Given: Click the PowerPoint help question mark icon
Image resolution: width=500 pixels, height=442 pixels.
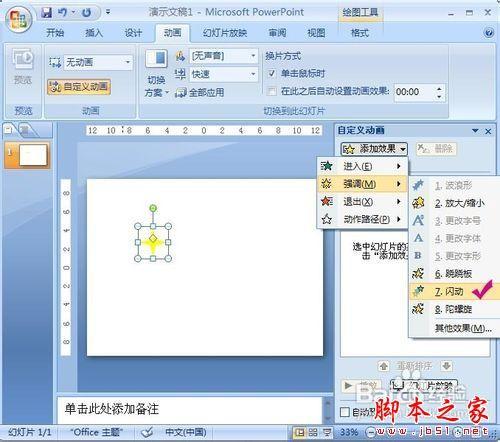Looking at the screenshot, I should 489,32.
